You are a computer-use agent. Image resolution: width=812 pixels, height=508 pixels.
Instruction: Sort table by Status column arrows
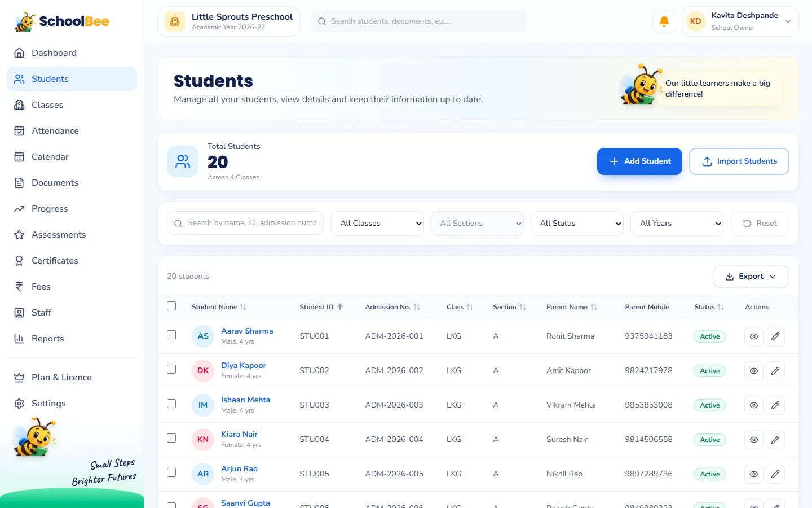pyautogui.click(x=721, y=307)
